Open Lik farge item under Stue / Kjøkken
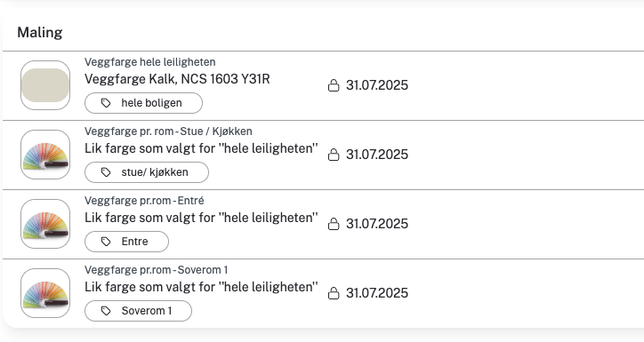 click(x=201, y=148)
